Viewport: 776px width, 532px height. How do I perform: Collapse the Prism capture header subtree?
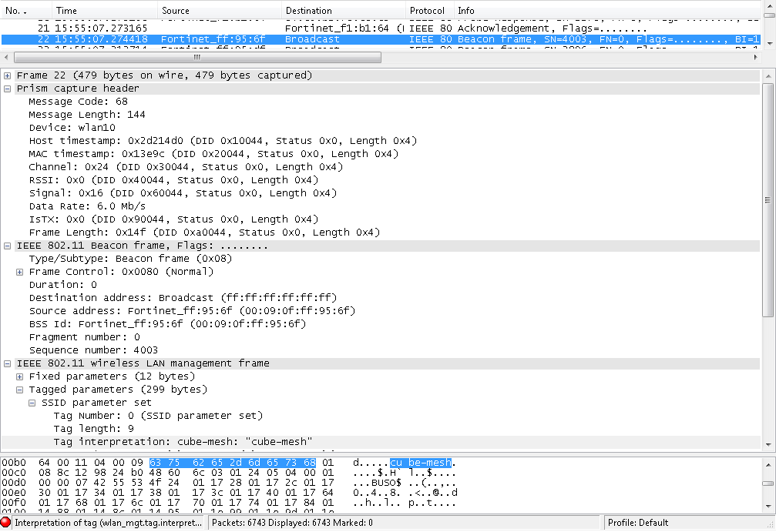[7, 88]
